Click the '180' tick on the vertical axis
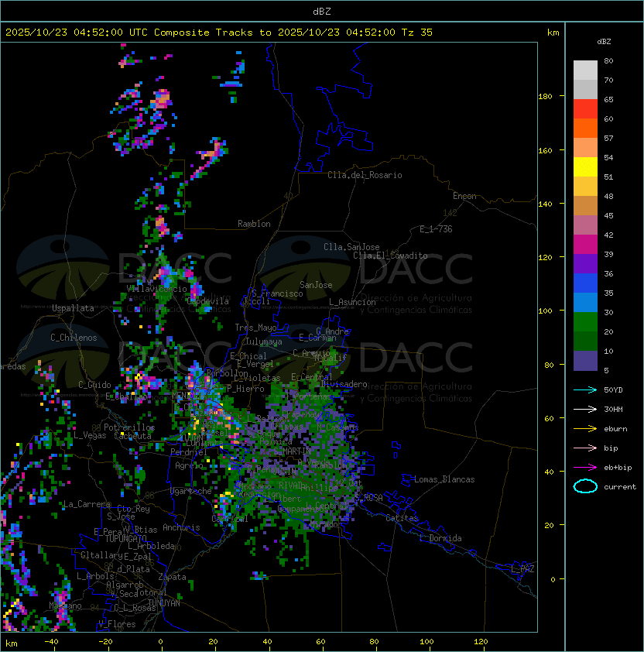The width and height of the screenshot is (644, 652). tap(545, 97)
